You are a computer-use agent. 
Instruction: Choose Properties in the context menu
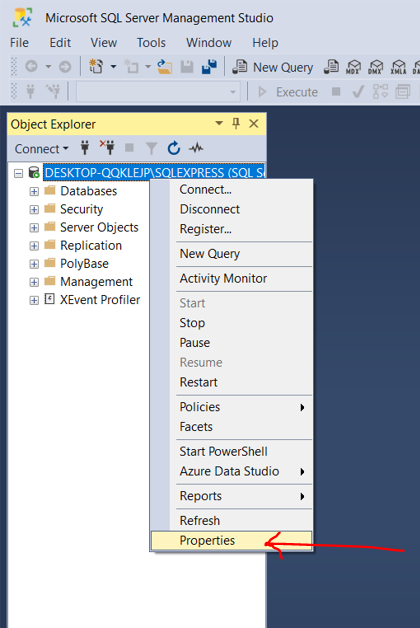point(231,541)
